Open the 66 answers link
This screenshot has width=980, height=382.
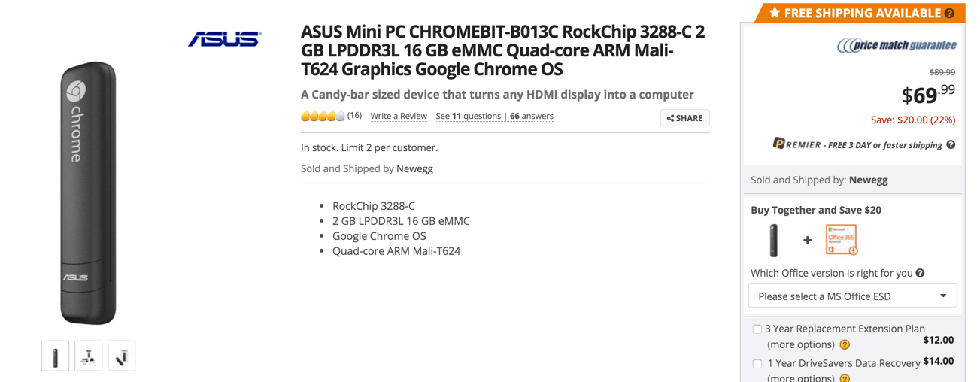531,116
